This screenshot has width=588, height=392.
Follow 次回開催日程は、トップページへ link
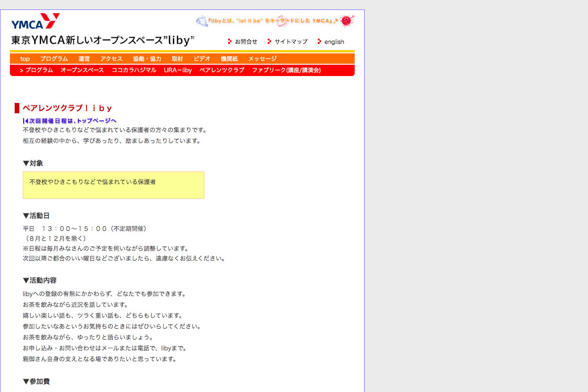(69, 121)
